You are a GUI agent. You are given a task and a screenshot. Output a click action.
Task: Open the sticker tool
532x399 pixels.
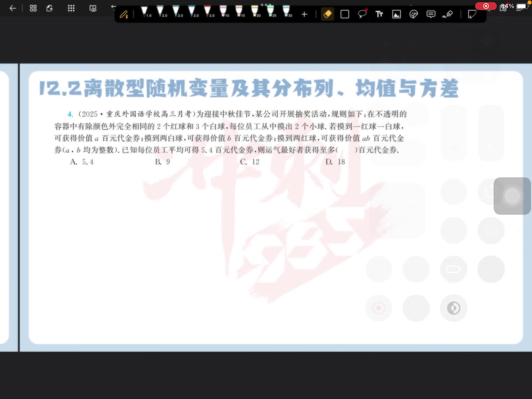[413, 14]
